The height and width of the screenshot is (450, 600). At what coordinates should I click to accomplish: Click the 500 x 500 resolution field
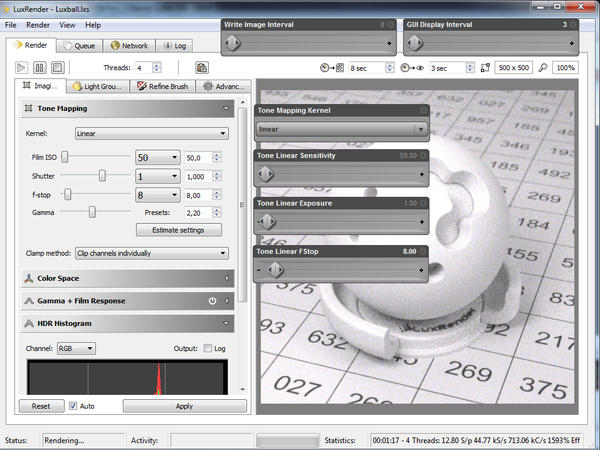click(514, 68)
